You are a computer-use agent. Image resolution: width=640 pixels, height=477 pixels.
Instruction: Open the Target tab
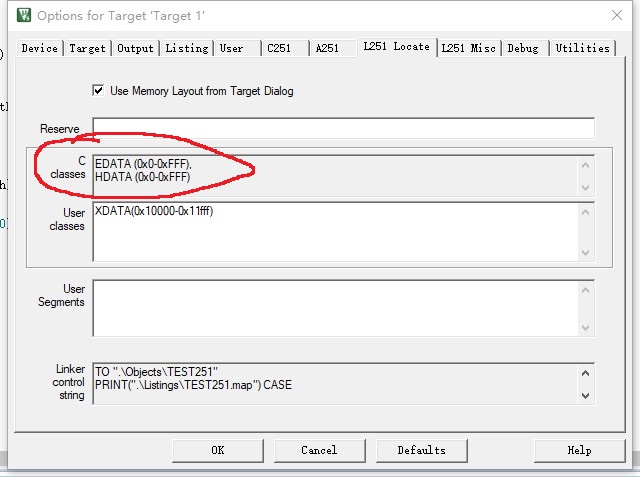pyautogui.click(x=88, y=48)
